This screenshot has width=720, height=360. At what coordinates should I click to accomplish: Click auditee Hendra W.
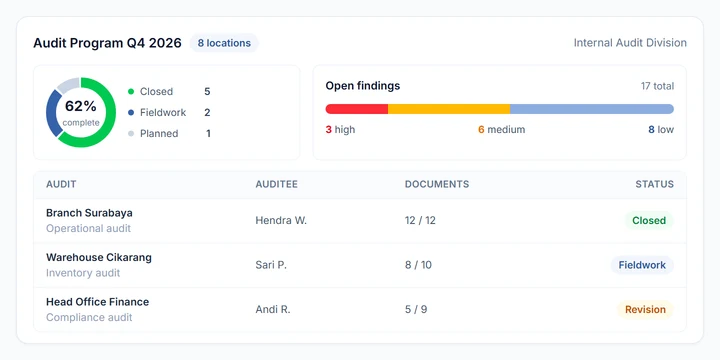click(x=281, y=220)
